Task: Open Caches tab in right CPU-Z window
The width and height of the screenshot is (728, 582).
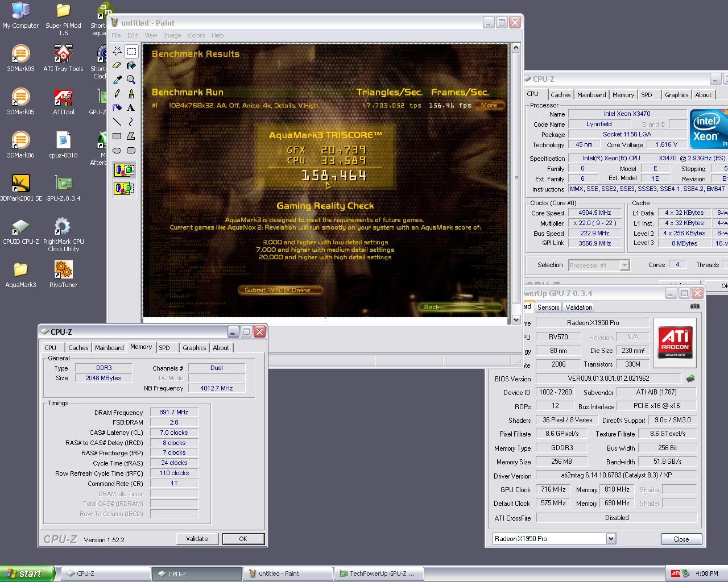Action: click(x=560, y=95)
